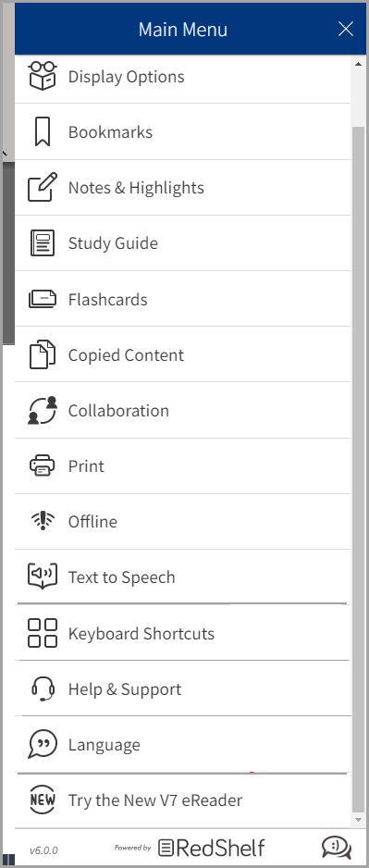
Task: Click the Collaboration people icon
Action: point(43,410)
